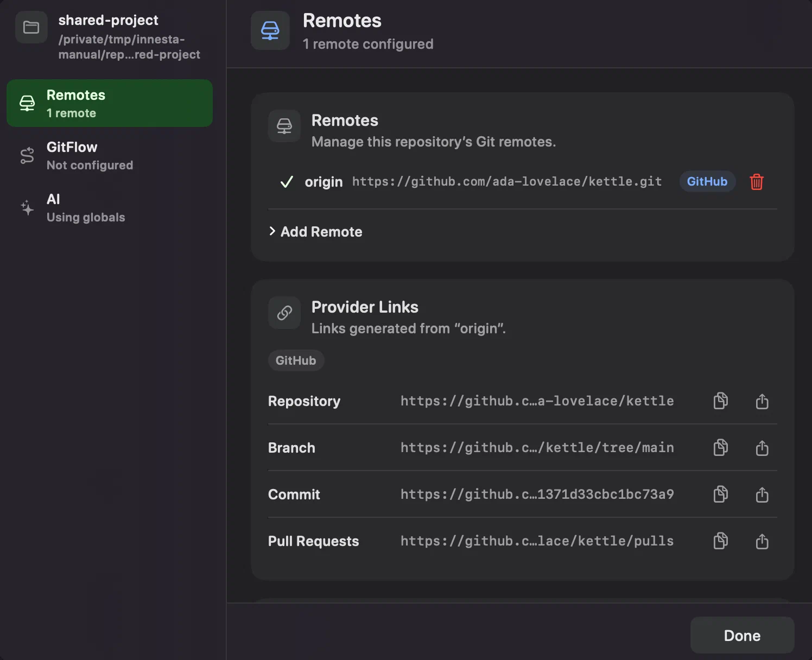Expand the Add Remote section
Viewport: 812px width, 660px height.
point(315,232)
